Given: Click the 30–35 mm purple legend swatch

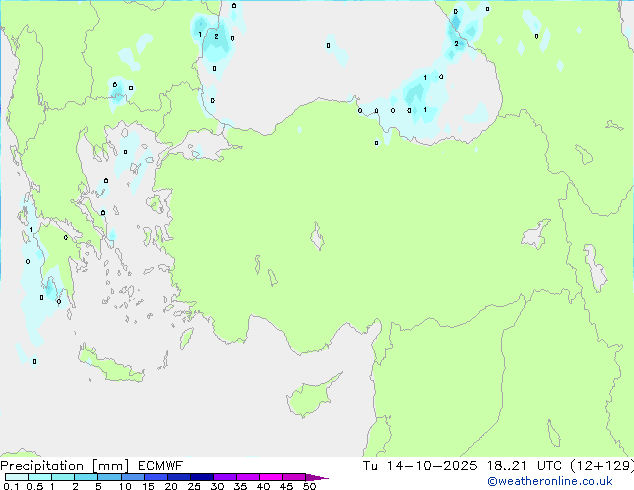Looking at the screenshot, I should click(x=225, y=477).
